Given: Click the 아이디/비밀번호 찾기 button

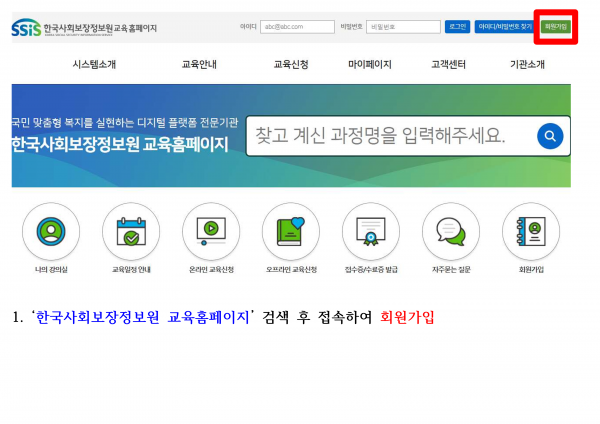Looking at the screenshot, I should click(505, 26).
